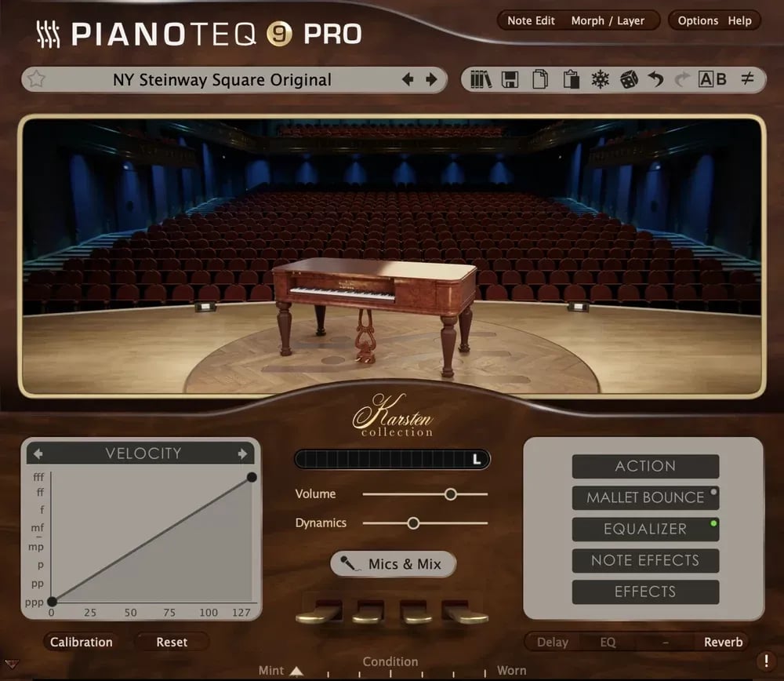Click the rightmost sustain pedal

464,611
